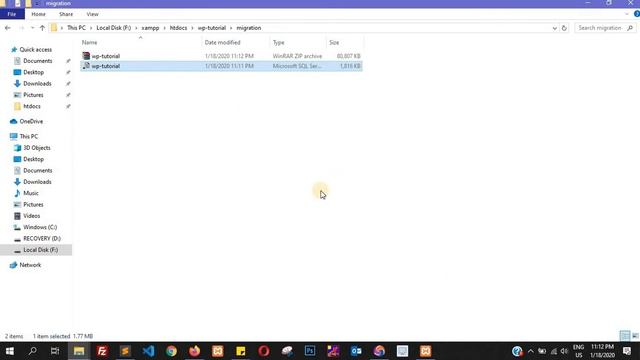Image resolution: width=640 pixels, height=360 pixels.
Task: Open the Help question mark icon
Action: tap(636, 14)
